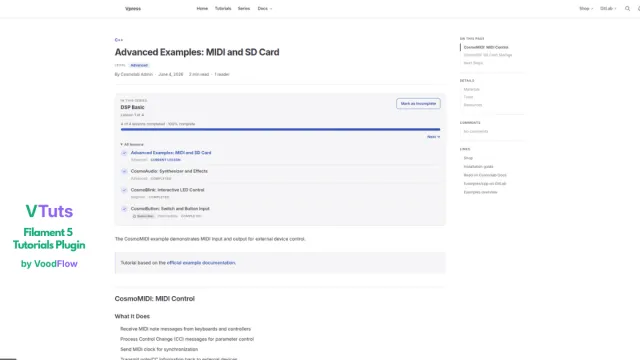Jump to CosmoMIDI: MIDI Control in sidebar
The width and height of the screenshot is (640, 360).
click(x=486, y=47)
